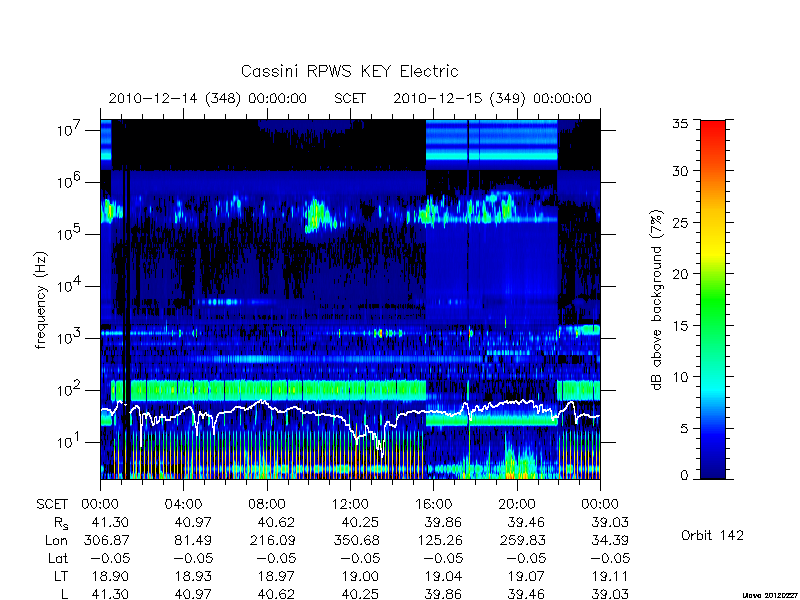Viewport: 800px width, 600px height.
Task: Click the 'Lon' row label
Action: pos(57,540)
